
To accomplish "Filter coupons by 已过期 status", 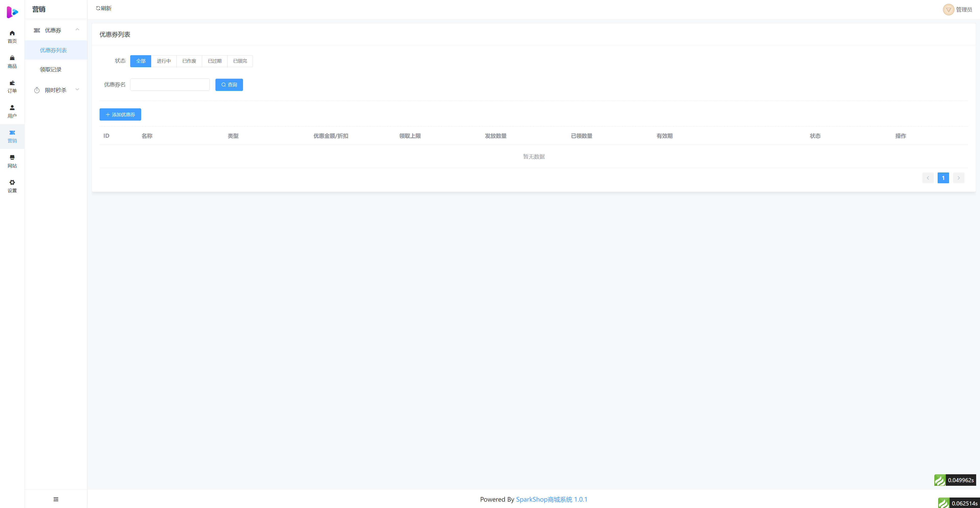I will [x=215, y=61].
